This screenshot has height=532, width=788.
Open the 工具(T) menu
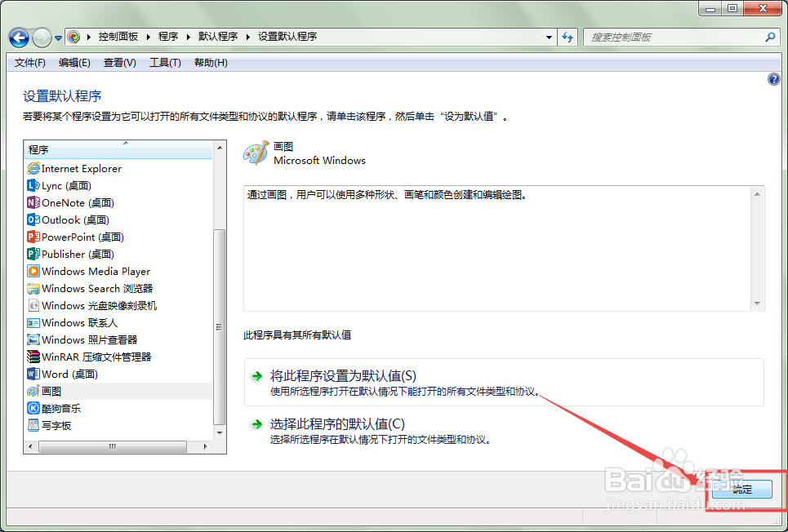click(x=165, y=63)
